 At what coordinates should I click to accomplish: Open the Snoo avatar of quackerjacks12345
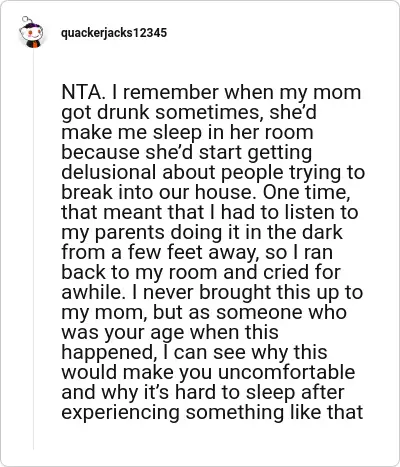pos(31,32)
